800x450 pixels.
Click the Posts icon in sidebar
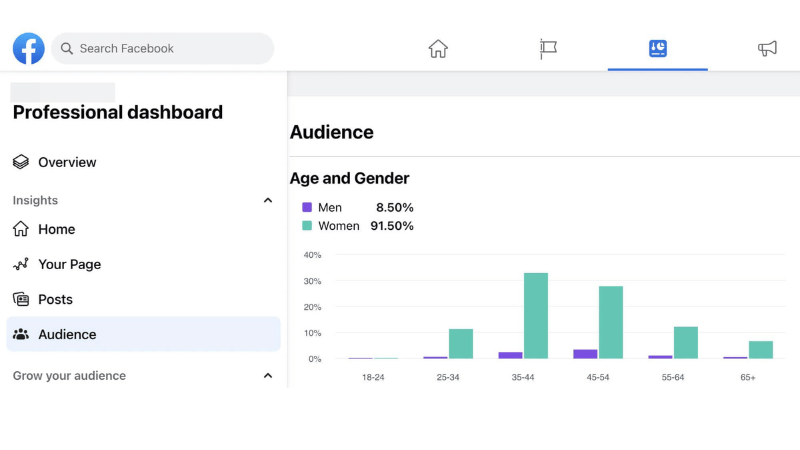tap(21, 299)
